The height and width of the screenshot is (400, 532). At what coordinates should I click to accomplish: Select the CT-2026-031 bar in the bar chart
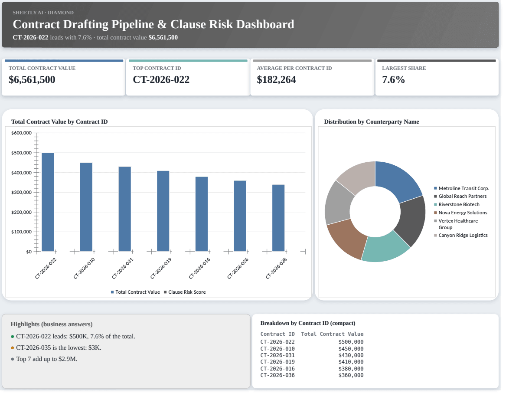coord(125,209)
